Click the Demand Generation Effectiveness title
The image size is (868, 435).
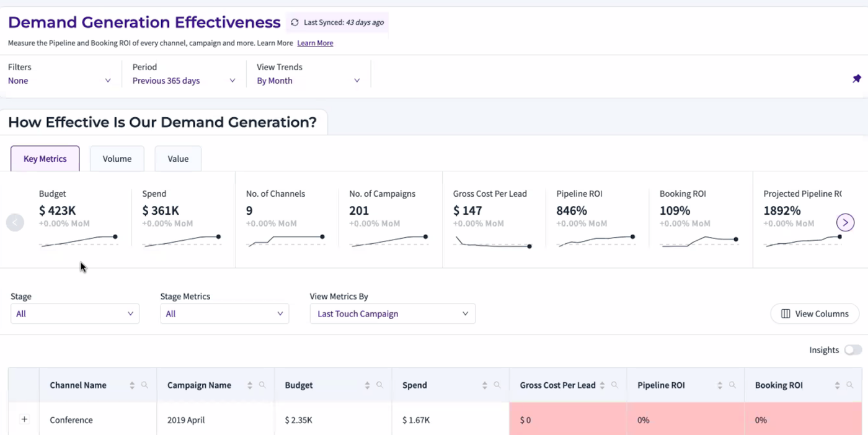pyautogui.click(x=144, y=22)
